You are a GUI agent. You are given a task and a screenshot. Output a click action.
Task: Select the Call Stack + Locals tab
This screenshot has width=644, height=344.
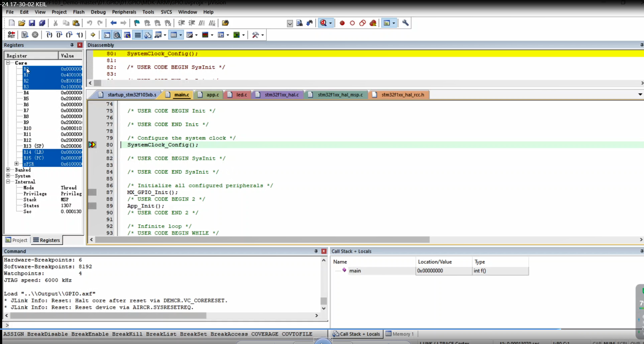(356, 334)
